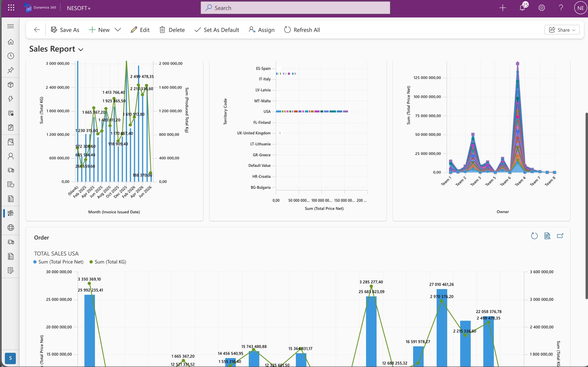Image resolution: width=588 pixels, height=367 pixels.
Task: Open the clipboard with pencil sidebar icon
Action: [10, 127]
